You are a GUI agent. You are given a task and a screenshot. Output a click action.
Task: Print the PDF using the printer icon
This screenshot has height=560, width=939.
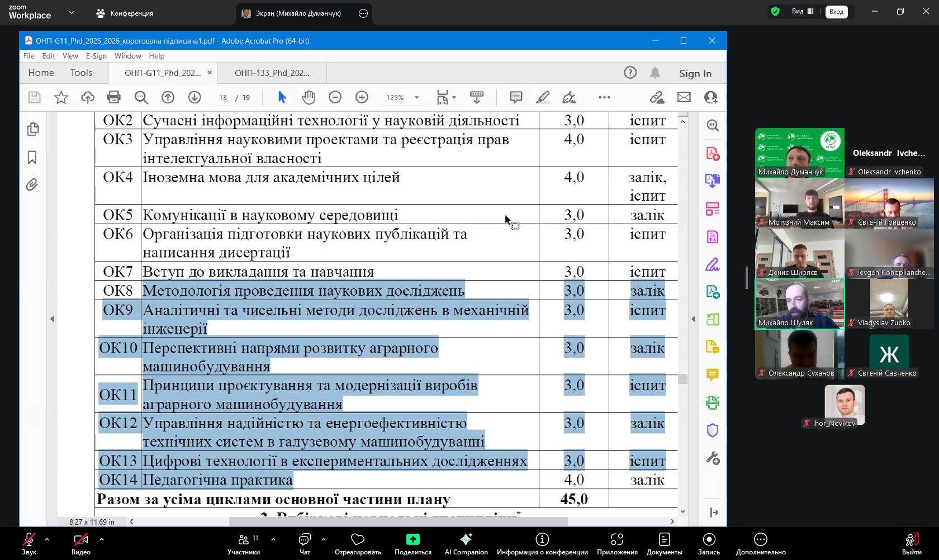tap(114, 97)
